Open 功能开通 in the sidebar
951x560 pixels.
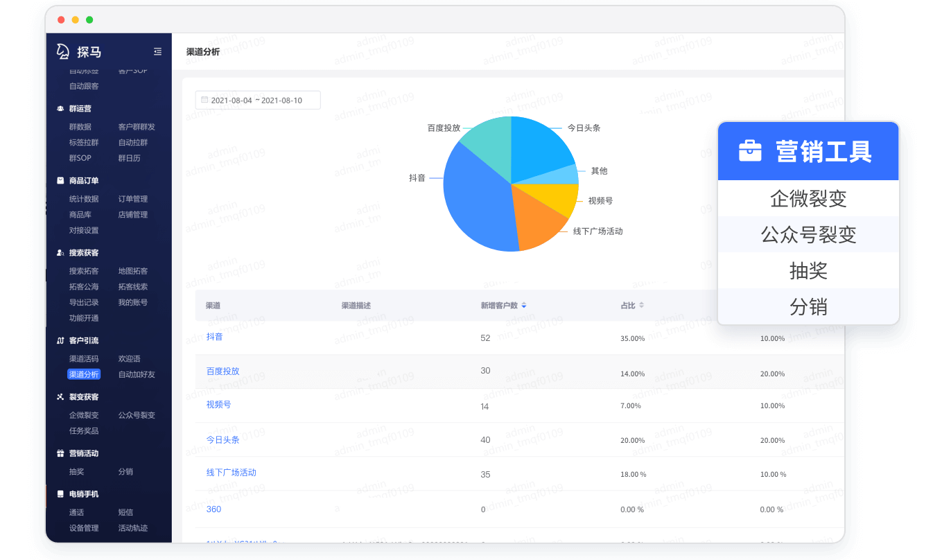click(x=84, y=318)
